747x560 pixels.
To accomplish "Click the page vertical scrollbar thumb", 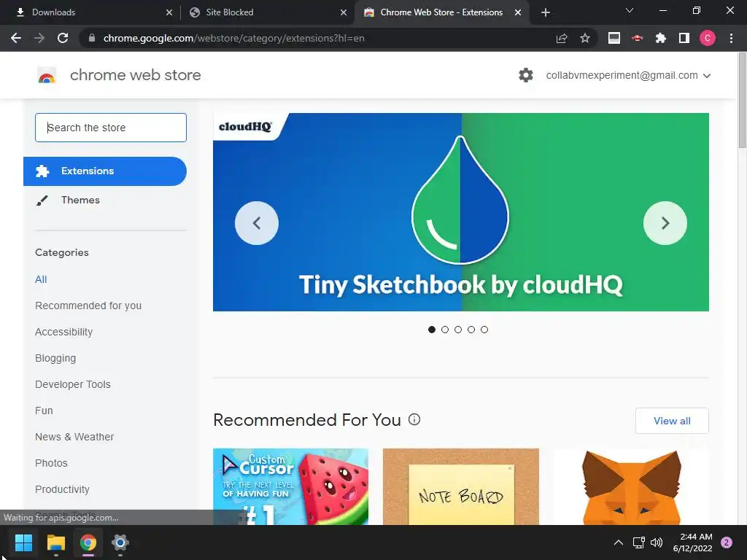I will tap(742, 101).
